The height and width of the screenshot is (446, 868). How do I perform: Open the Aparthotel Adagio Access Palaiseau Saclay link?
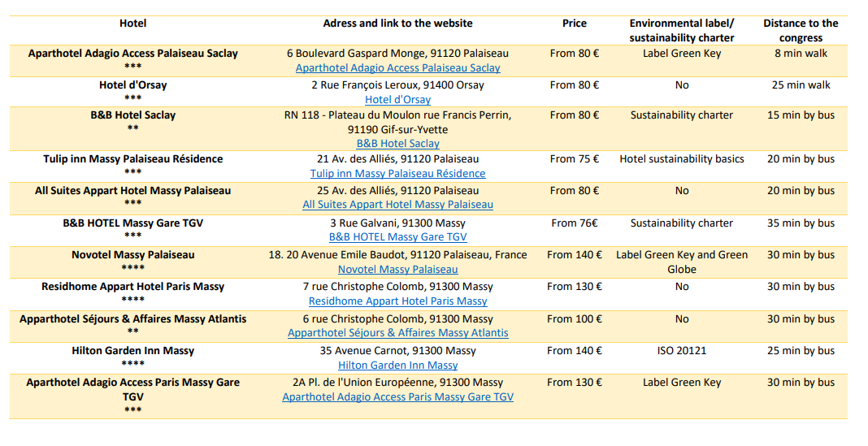point(397,68)
